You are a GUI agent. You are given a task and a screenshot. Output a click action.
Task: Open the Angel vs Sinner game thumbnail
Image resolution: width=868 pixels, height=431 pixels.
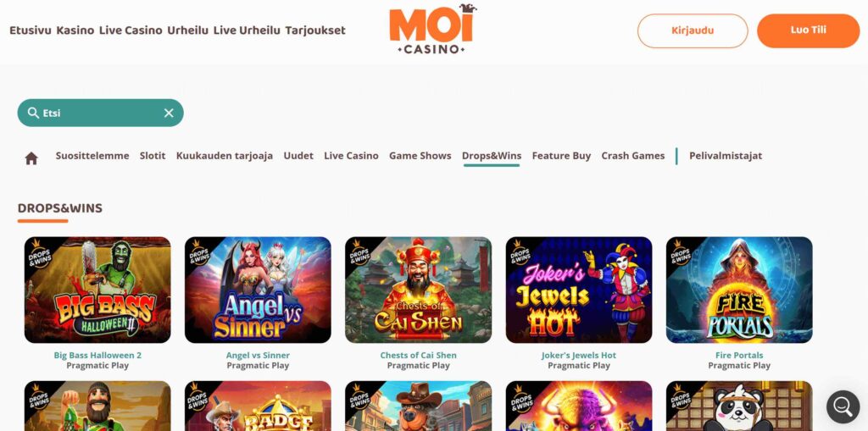pos(258,290)
